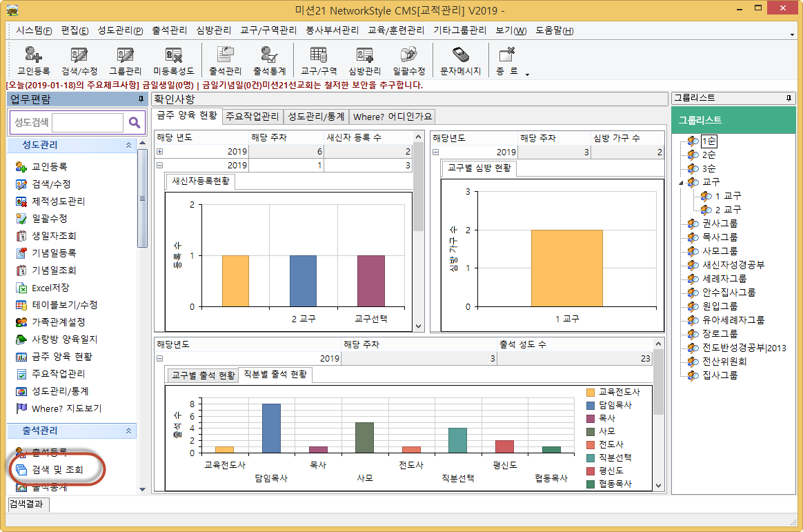Collapse the 성도관리 sidebar section
This screenshot has width=803, height=532.
click(128, 146)
